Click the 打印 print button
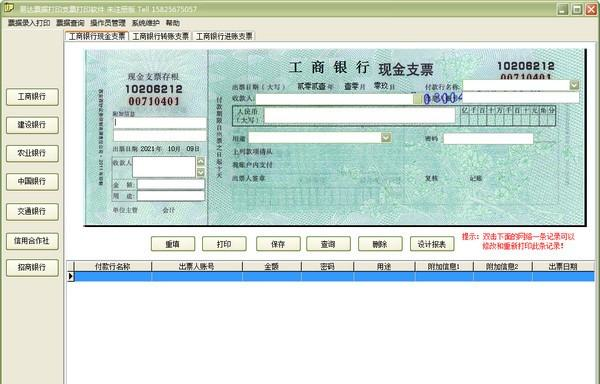This screenshot has width=600, height=384. pos(224,244)
